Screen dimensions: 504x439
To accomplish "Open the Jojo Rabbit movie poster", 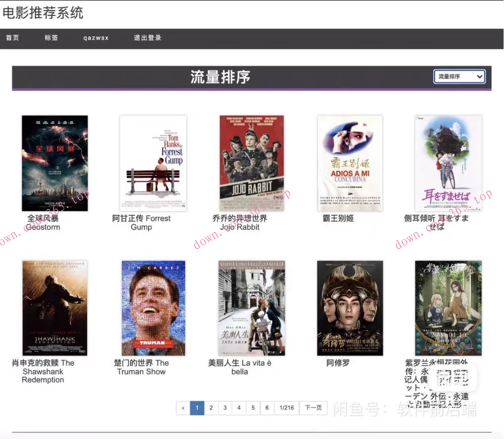I will (252, 163).
